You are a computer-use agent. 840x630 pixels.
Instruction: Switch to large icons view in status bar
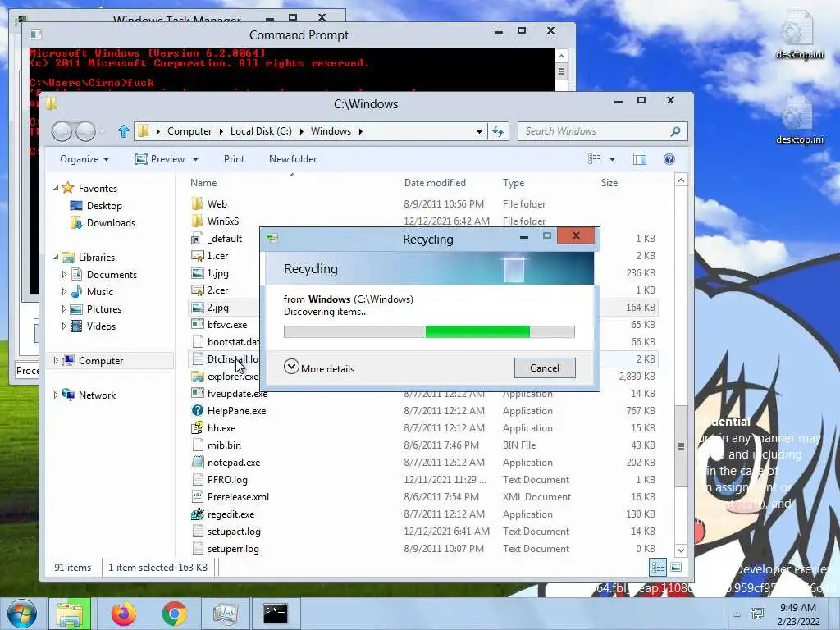pyautogui.click(x=676, y=567)
